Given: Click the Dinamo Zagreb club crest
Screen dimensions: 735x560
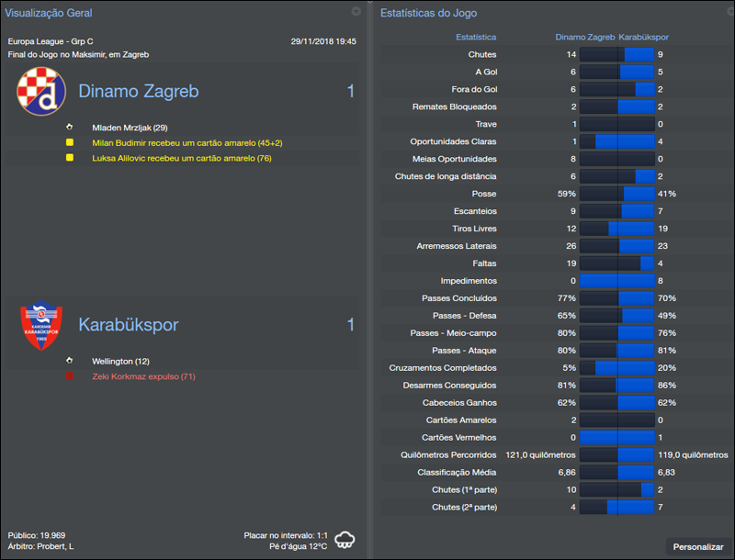Looking at the screenshot, I should [42, 92].
